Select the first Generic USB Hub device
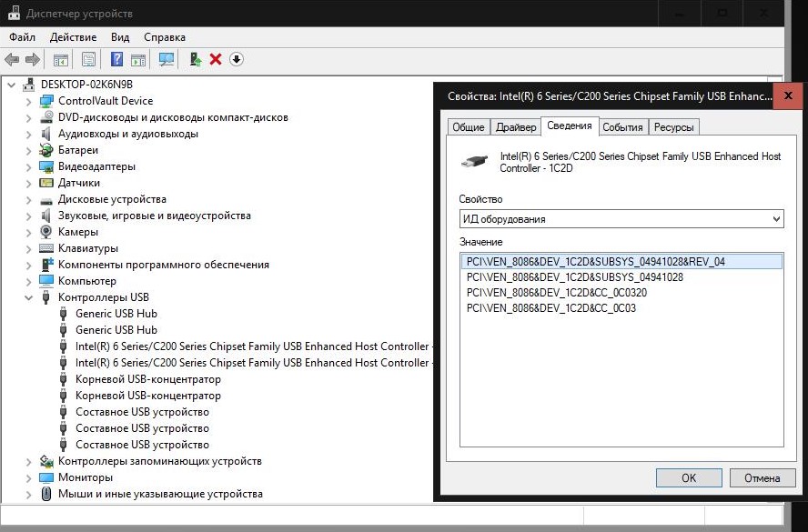 (x=116, y=314)
